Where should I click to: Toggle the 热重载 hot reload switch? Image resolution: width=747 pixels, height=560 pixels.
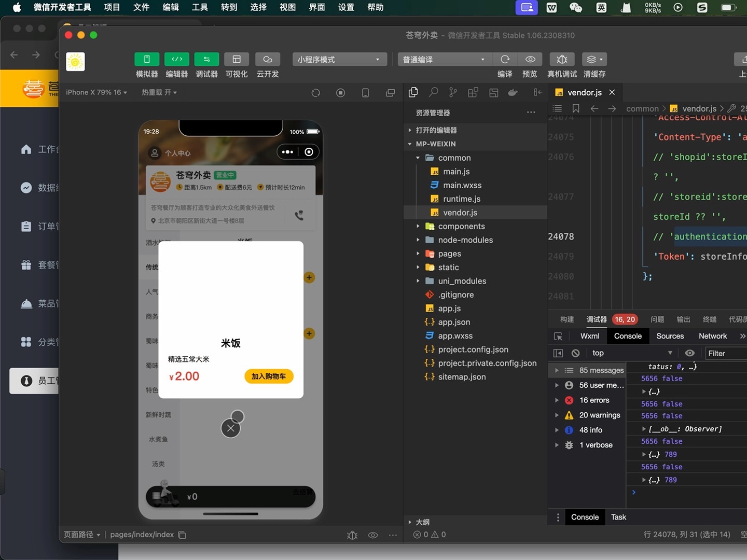point(159,92)
